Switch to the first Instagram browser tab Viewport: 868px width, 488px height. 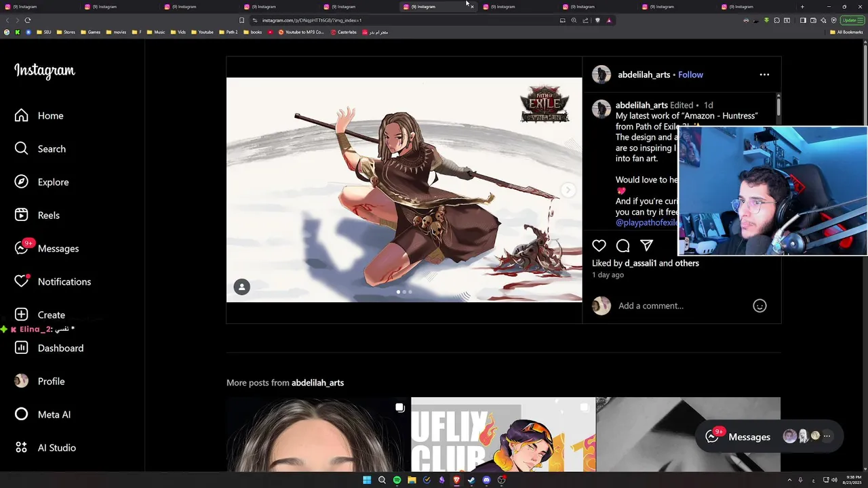tap(41, 7)
